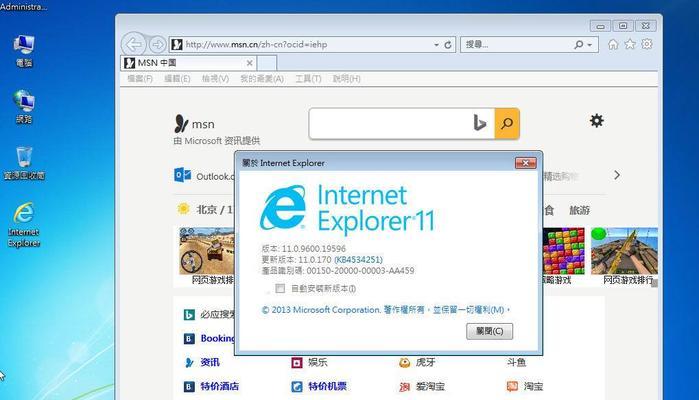Open the 說明(H) menu
Image resolution: width=699 pixels, height=400 pixels.
pos(346,79)
